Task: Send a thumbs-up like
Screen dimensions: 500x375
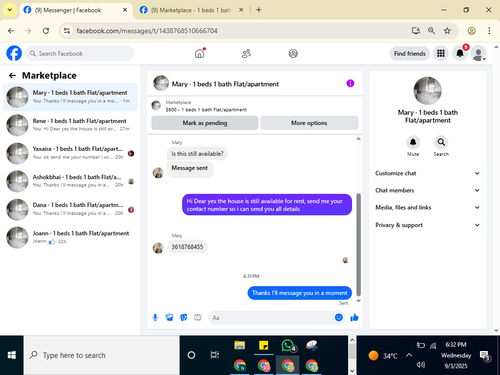Action: coord(354,317)
